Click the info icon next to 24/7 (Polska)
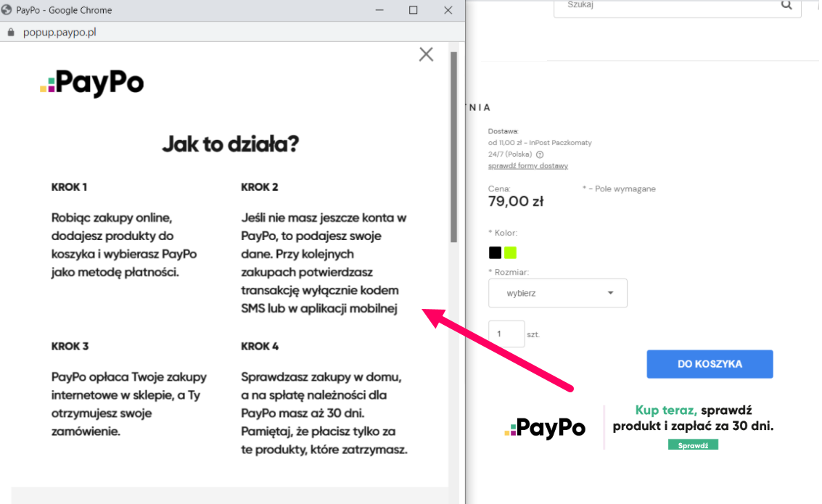Viewport: 822px width, 504px height. [x=540, y=154]
